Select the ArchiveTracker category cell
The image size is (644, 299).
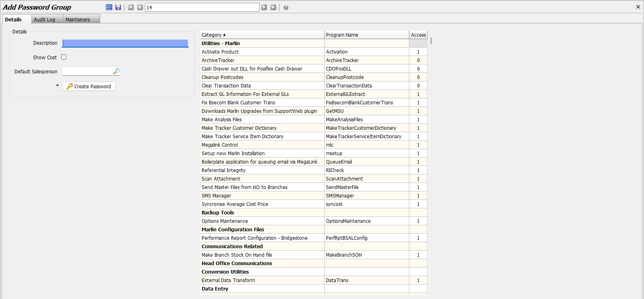[262, 60]
